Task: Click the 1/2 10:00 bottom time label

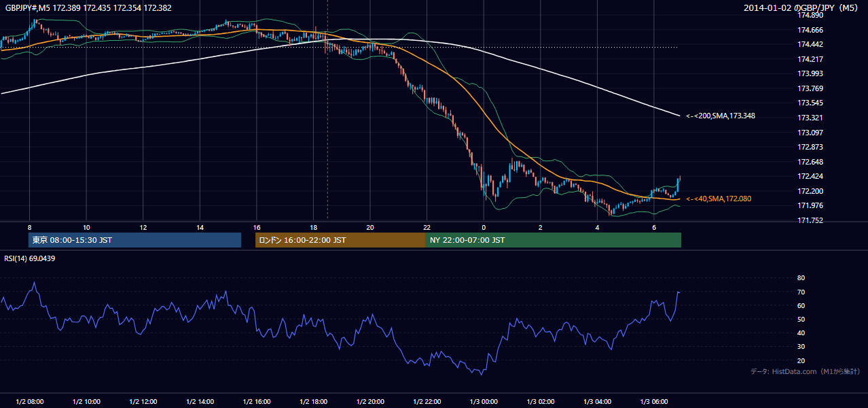Action: (x=86, y=401)
